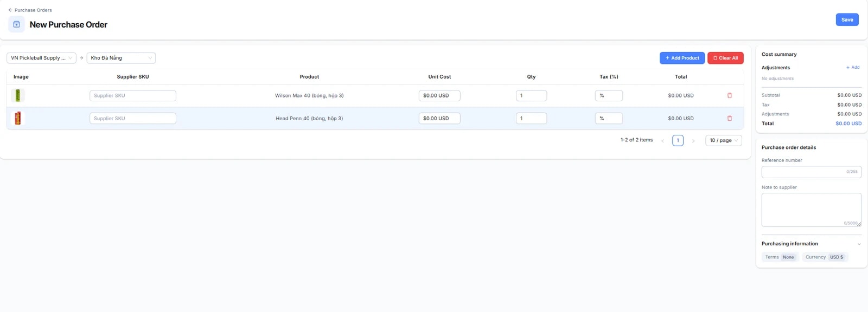Edit quantity for Wilson Max 40

[x=531, y=95]
